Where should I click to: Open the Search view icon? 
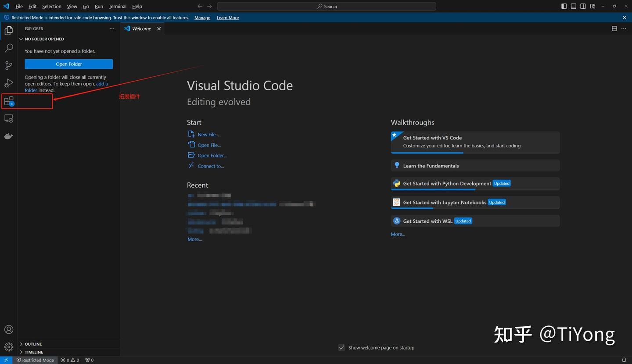pyautogui.click(x=9, y=48)
